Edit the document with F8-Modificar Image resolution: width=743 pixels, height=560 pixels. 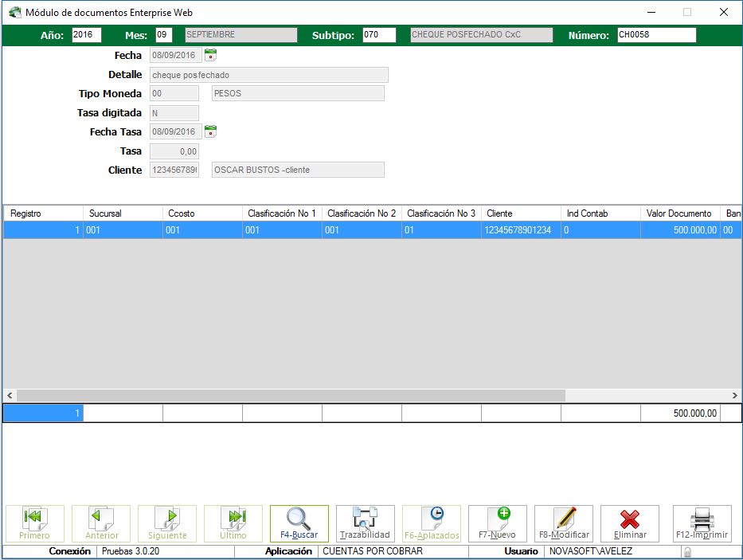pyautogui.click(x=564, y=523)
